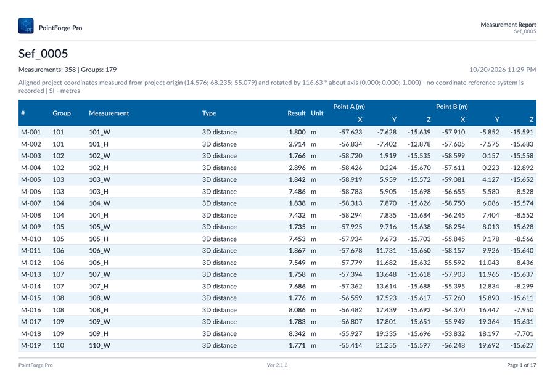
Task: Click the Measurement Report heading text
Action: click(x=508, y=25)
